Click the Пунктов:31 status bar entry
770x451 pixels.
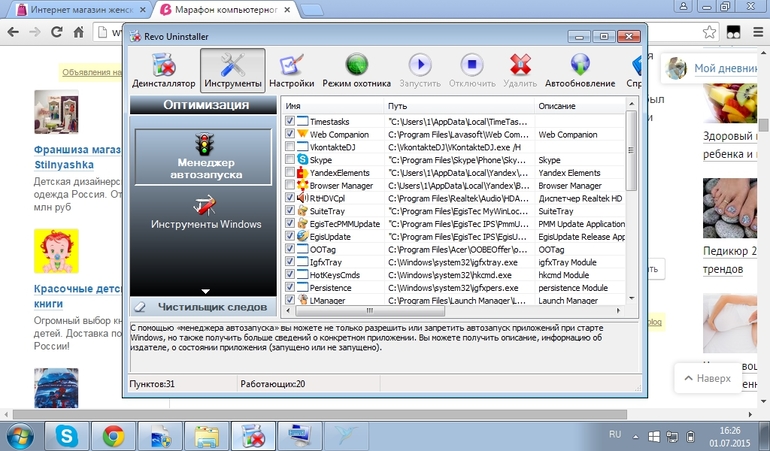(x=152, y=384)
